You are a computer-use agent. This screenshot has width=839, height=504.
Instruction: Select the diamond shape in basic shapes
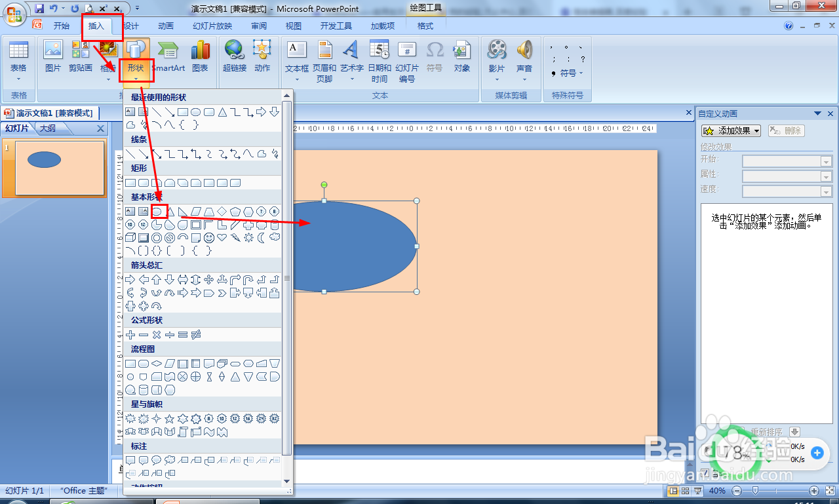point(222,211)
